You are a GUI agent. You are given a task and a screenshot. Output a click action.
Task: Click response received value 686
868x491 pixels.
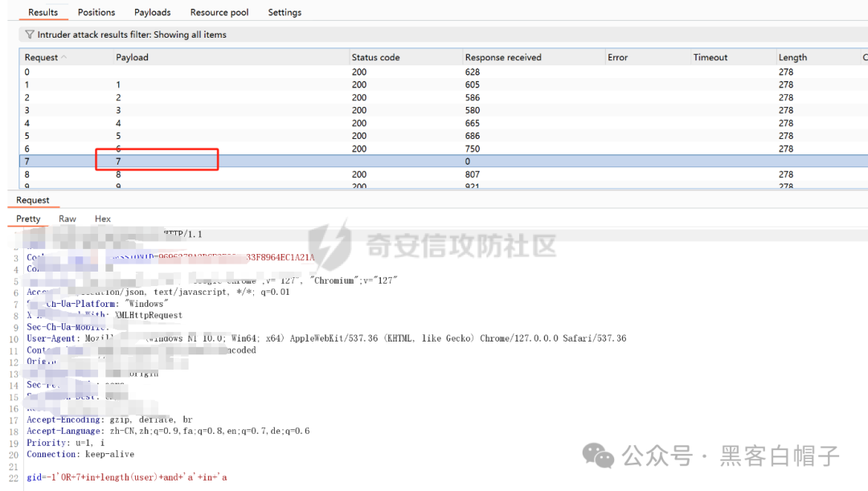coord(473,136)
